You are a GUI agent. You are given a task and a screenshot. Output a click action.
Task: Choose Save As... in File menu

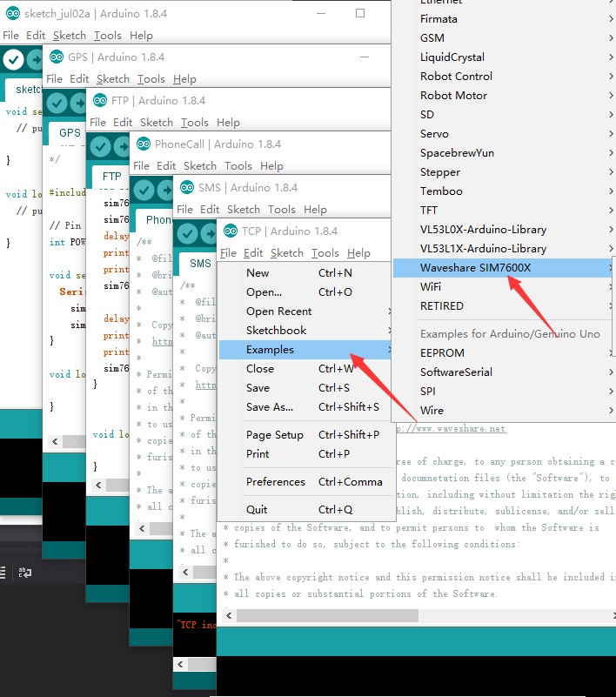tap(305, 406)
